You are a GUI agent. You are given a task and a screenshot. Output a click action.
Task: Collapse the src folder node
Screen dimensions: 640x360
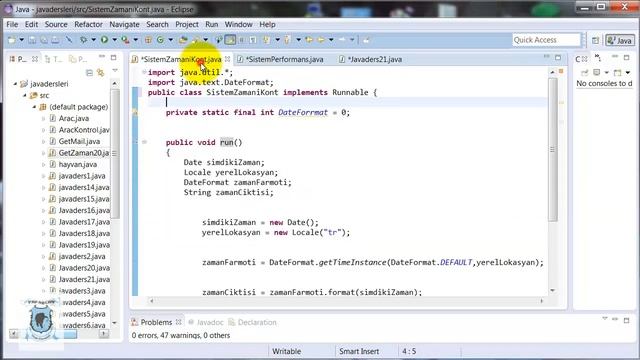point(24,95)
